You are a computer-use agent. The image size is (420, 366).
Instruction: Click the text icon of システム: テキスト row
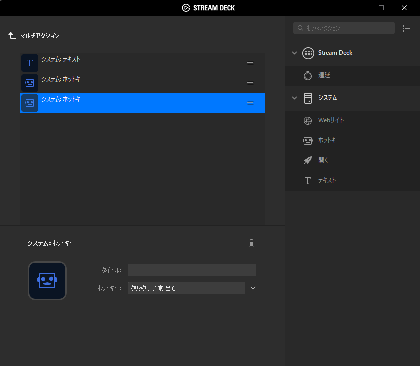[x=30, y=63]
